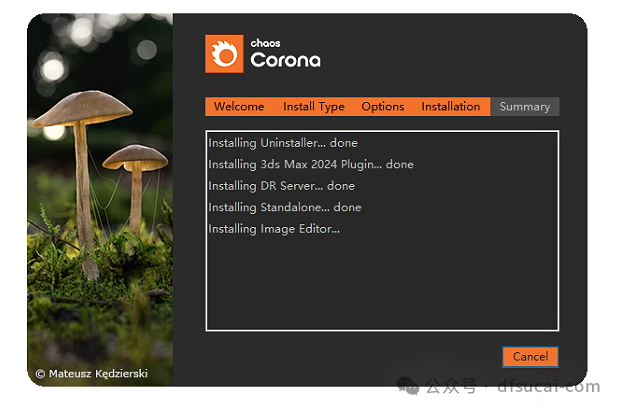The height and width of the screenshot is (411, 621).
Task: Select the 'Installing Standalone... done' log line
Action: pyautogui.click(x=285, y=207)
